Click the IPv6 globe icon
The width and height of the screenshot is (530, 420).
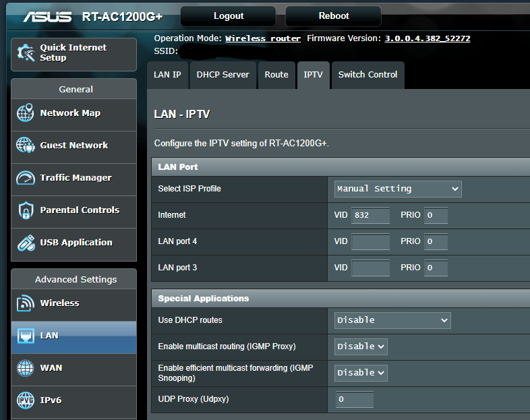26,400
